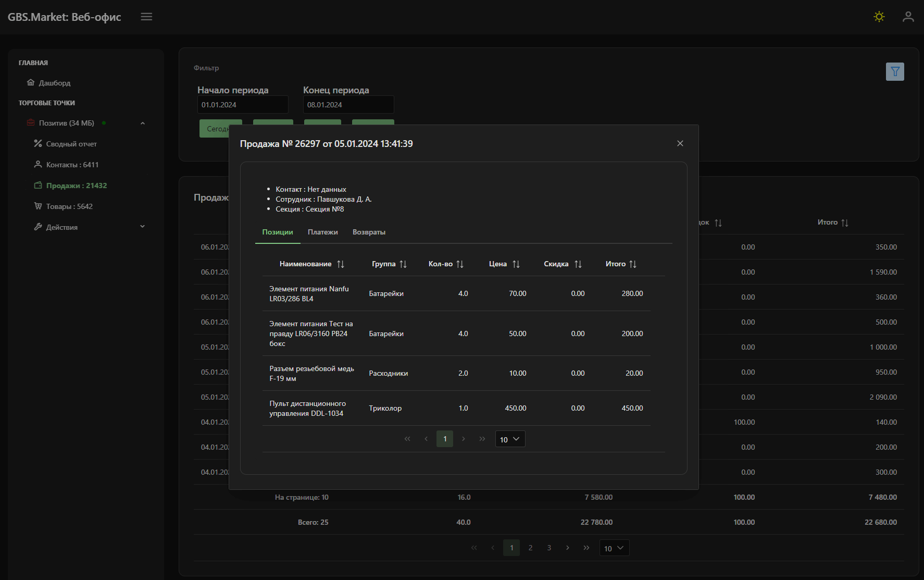Close the sale details dialog

[680, 143]
